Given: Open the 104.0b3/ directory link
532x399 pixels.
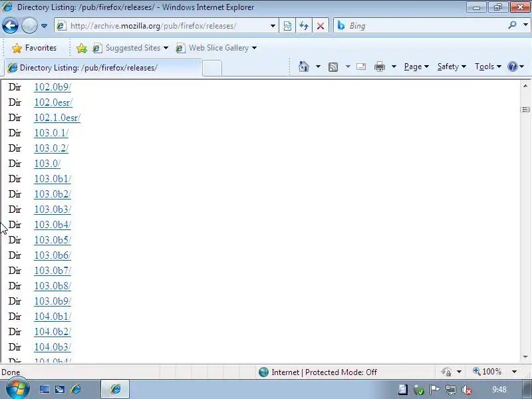Looking at the screenshot, I should point(53,346).
